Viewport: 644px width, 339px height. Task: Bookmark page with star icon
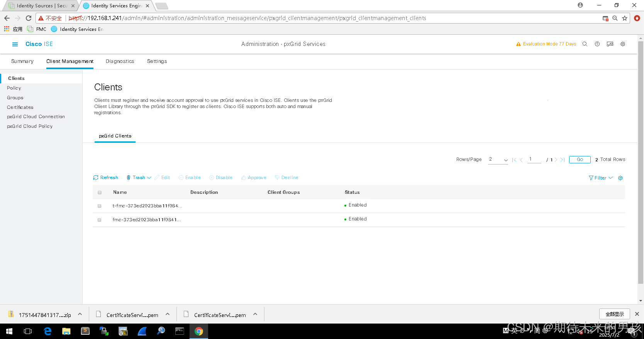point(625,18)
